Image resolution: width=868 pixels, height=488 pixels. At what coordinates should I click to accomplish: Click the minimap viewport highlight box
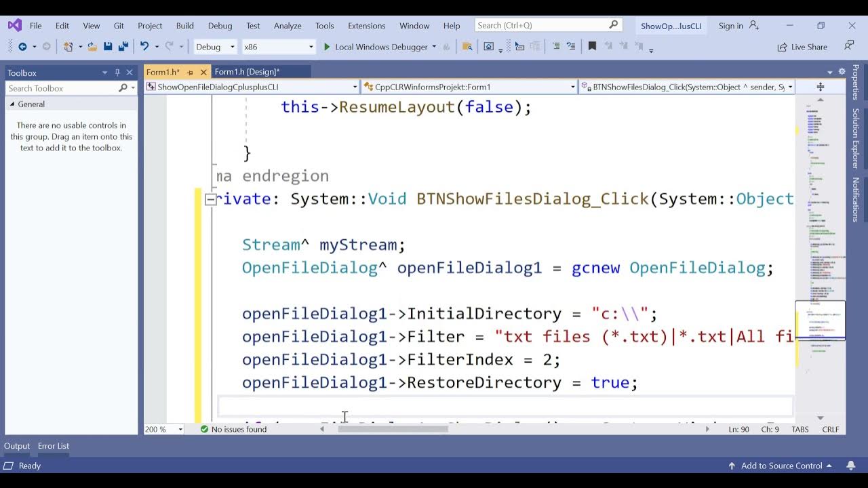pyautogui.click(x=820, y=320)
